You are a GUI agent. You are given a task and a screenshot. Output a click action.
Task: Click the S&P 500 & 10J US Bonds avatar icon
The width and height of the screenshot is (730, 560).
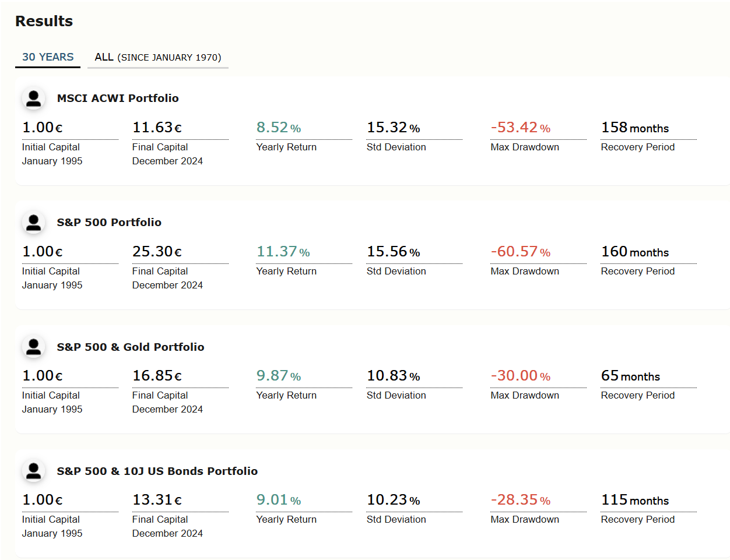[34, 471]
